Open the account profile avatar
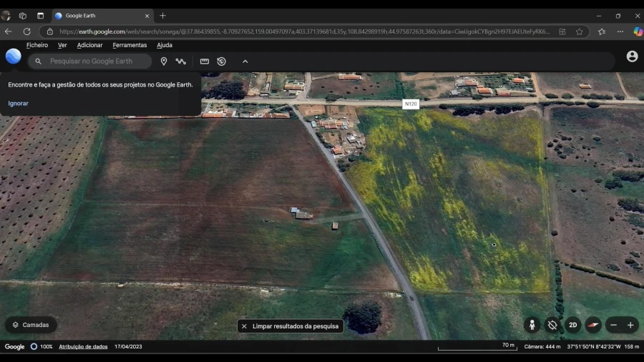Viewport: 644px width, 362px height. click(632, 57)
